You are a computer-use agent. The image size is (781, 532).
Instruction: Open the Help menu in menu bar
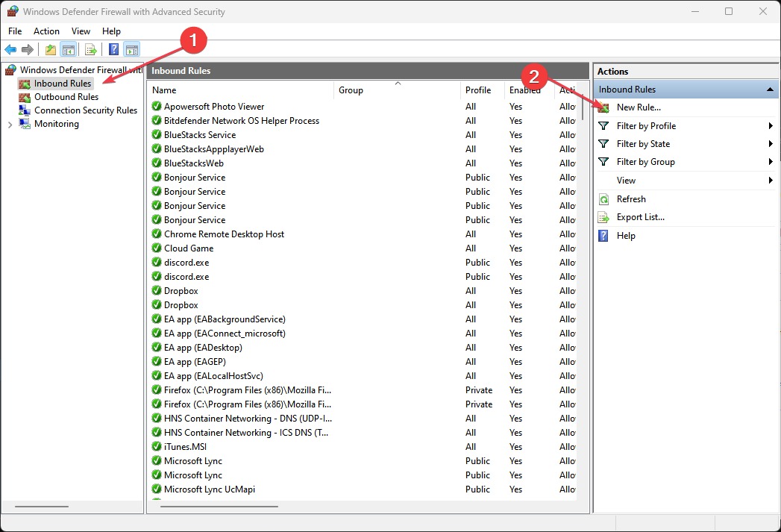[x=111, y=31]
